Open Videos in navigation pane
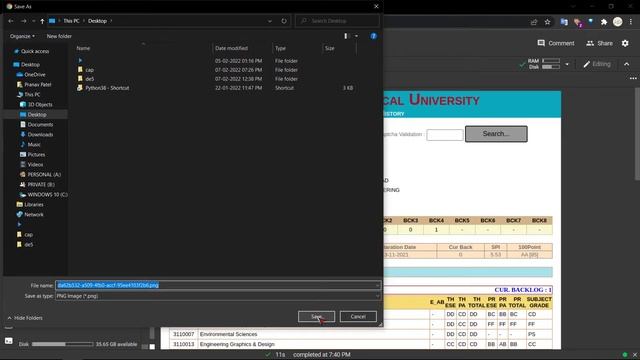The image size is (640, 360). coord(35,164)
